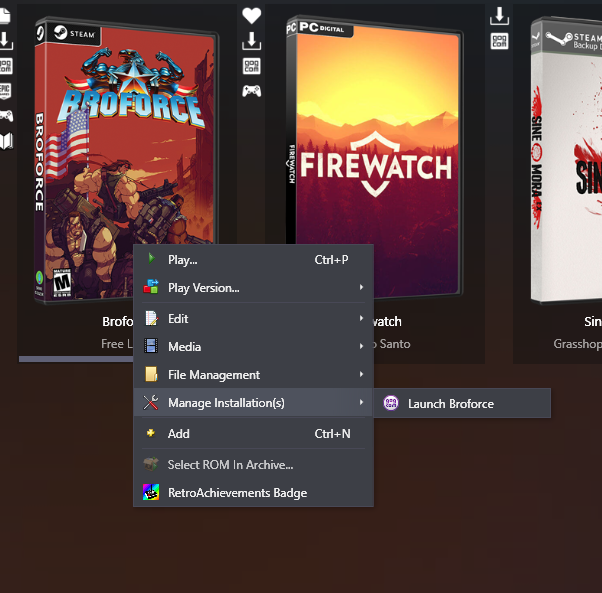
Task: Select Manage Installation(s) menu entry
Action: click(x=253, y=403)
